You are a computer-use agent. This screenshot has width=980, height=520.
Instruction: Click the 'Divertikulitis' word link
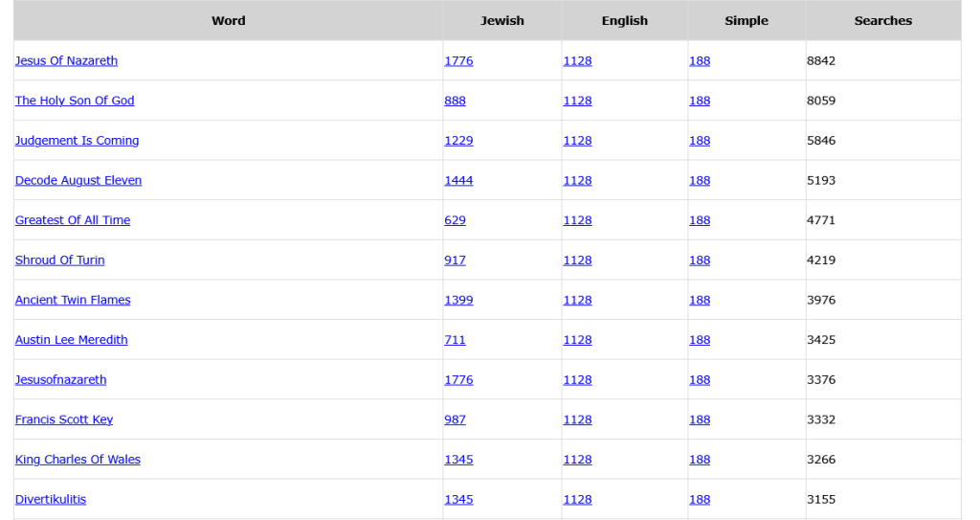51,500
